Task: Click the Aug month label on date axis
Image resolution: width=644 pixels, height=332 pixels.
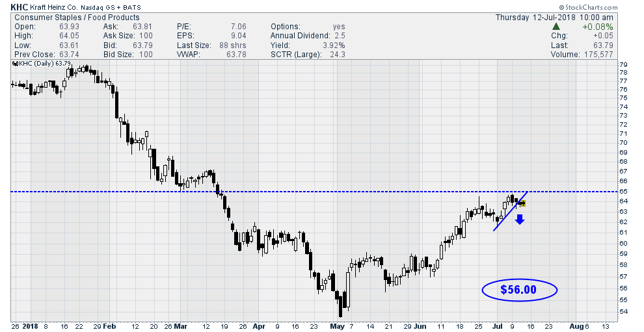Action: [576, 327]
